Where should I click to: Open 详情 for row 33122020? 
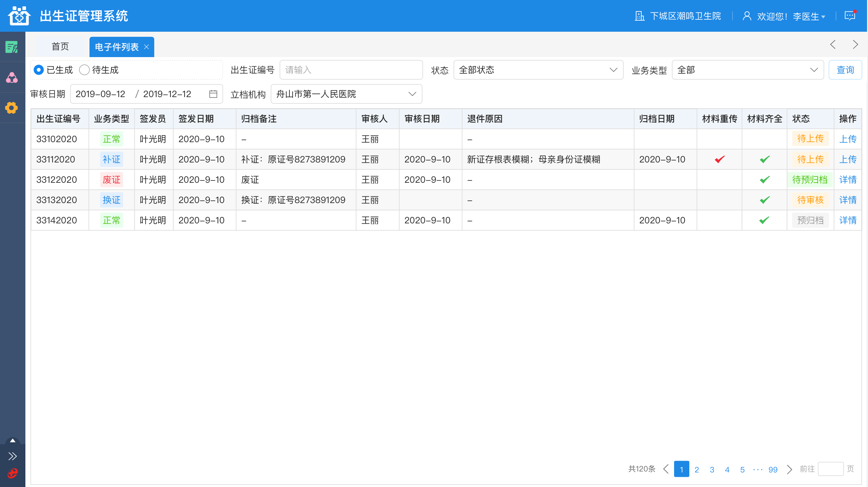pyautogui.click(x=848, y=180)
